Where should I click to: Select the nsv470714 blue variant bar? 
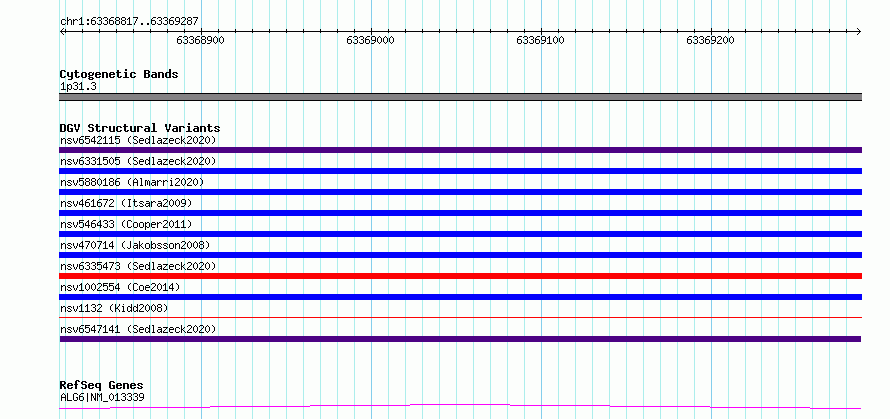click(x=460, y=255)
